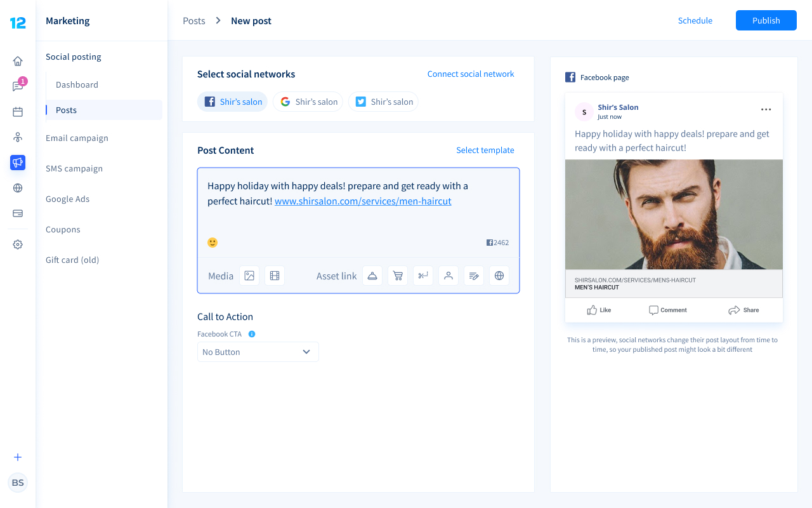Viewport: 812px width, 508px height.
Task: Open the globe icon in the left rail
Action: (x=18, y=188)
